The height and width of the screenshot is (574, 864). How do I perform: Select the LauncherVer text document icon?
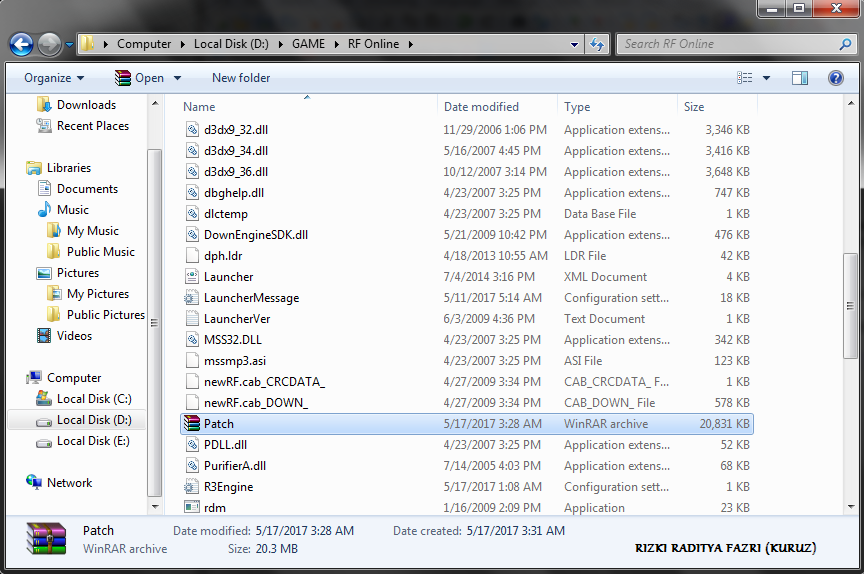point(192,319)
